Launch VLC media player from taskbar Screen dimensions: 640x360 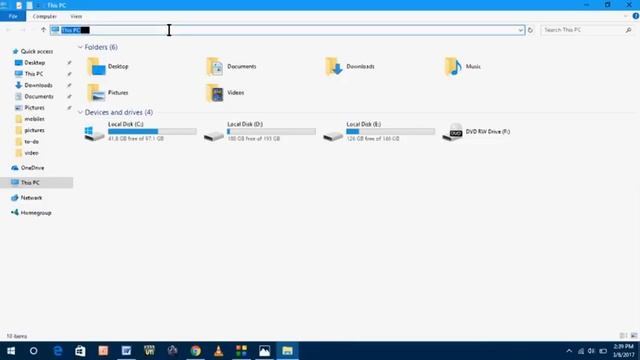tap(219, 351)
